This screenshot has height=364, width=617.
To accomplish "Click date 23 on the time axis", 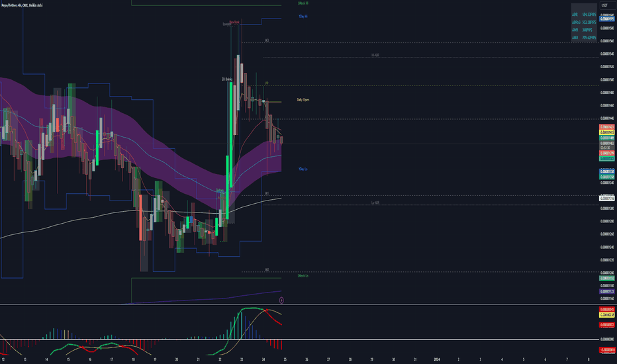I will tap(242, 359).
